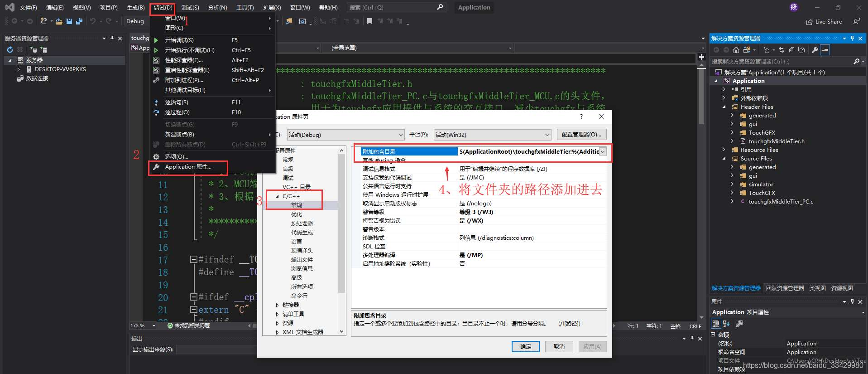Collapse the 杂项 category in Properties panel
Image resolution: width=868 pixels, height=374 pixels.
(713, 335)
